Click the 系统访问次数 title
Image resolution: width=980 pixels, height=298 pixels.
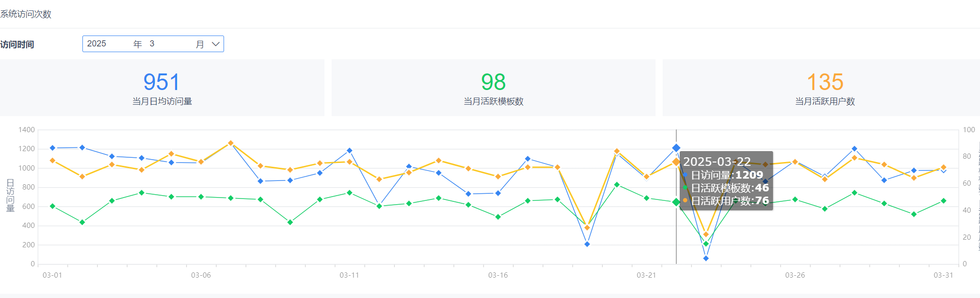pos(26,14)
